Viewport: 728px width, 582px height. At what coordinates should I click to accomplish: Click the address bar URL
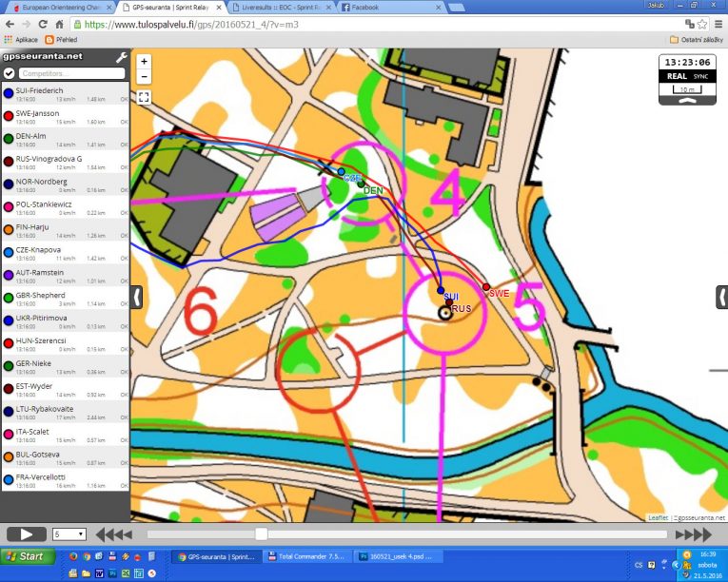(x=191, y=25)
